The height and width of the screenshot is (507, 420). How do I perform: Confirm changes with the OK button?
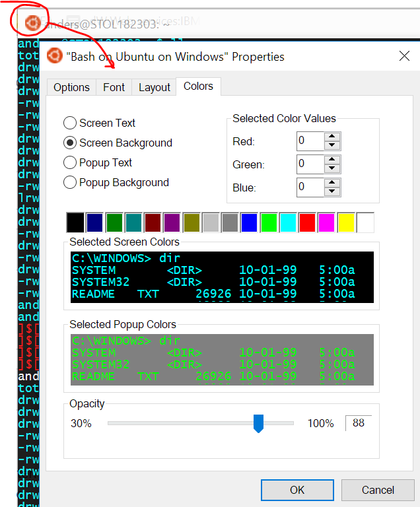297,490
